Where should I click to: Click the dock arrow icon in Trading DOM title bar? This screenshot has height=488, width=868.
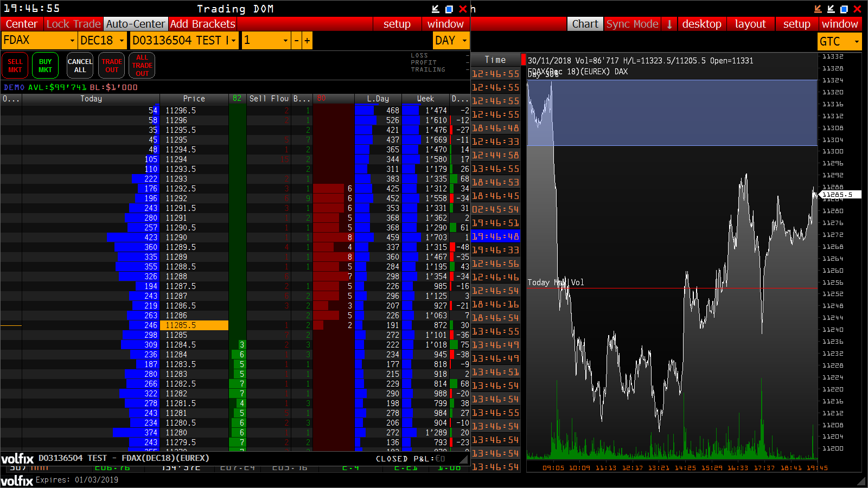pos(435,9)
